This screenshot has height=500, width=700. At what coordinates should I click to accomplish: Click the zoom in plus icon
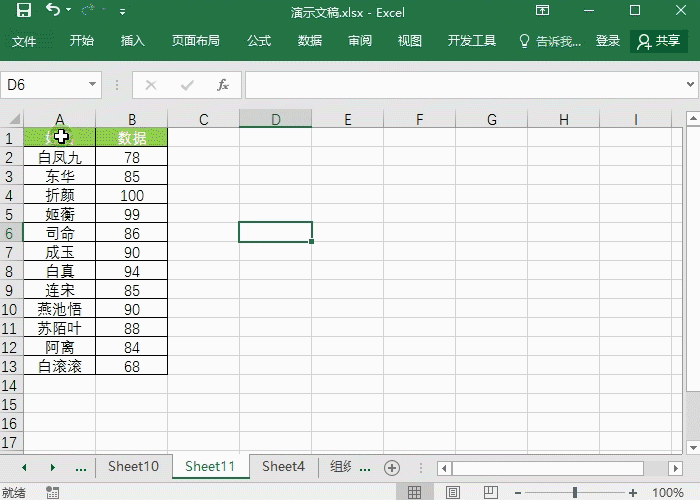634,492
